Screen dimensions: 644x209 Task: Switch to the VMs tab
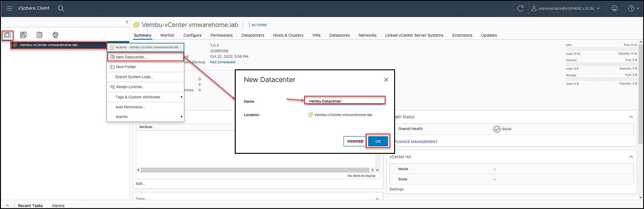316,35
